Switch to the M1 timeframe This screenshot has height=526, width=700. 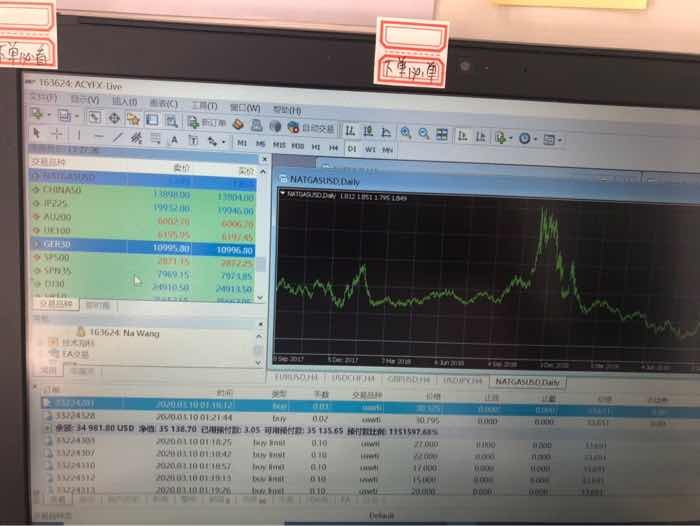(242, 143)
